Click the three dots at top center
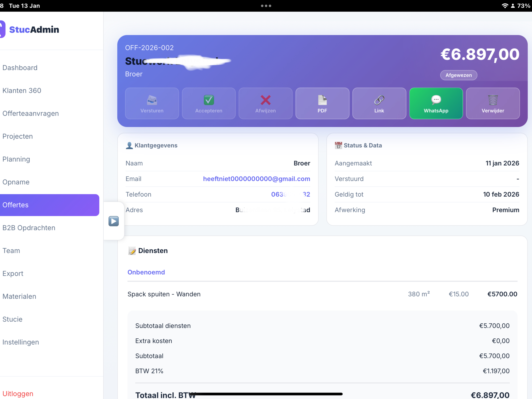The height and width of the screenshot is (399, 532). coord(266,6)
